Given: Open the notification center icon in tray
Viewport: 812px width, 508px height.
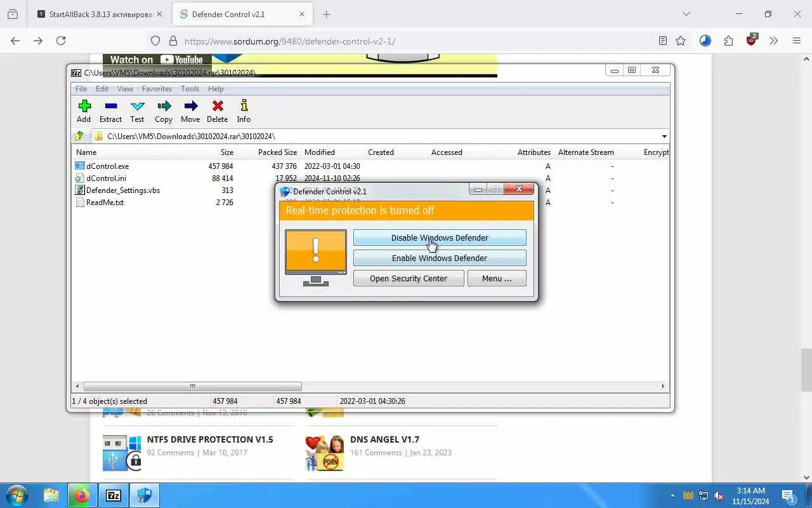Looking at the screenshot, I should pyautogui.click(x=788, y=496).
